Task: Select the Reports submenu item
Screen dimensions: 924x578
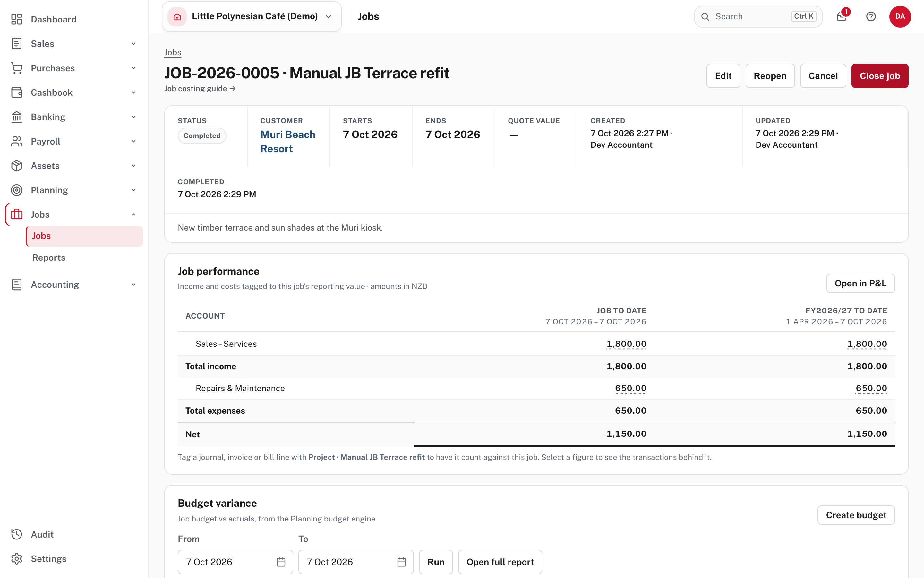Action: coord(84,258)
